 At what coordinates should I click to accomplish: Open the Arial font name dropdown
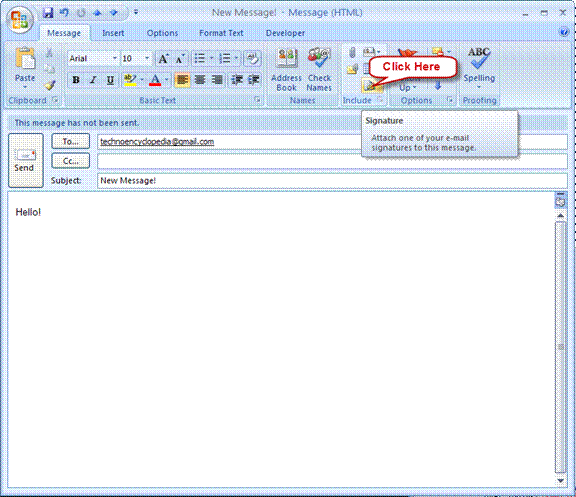coord(115,58)
